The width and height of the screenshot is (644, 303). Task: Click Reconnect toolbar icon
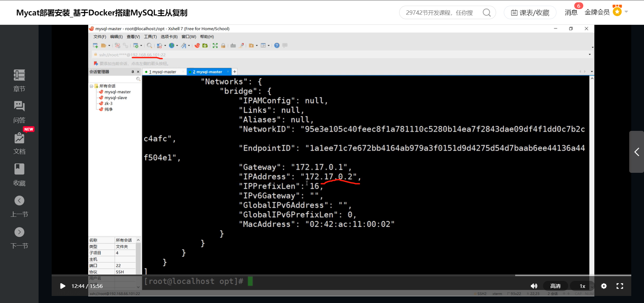pyautogui.click(x=125, y=45)
